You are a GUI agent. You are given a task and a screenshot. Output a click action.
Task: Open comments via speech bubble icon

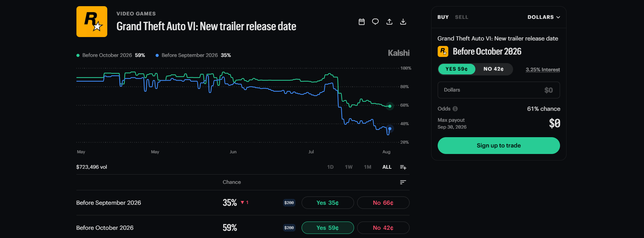(375, 22)
